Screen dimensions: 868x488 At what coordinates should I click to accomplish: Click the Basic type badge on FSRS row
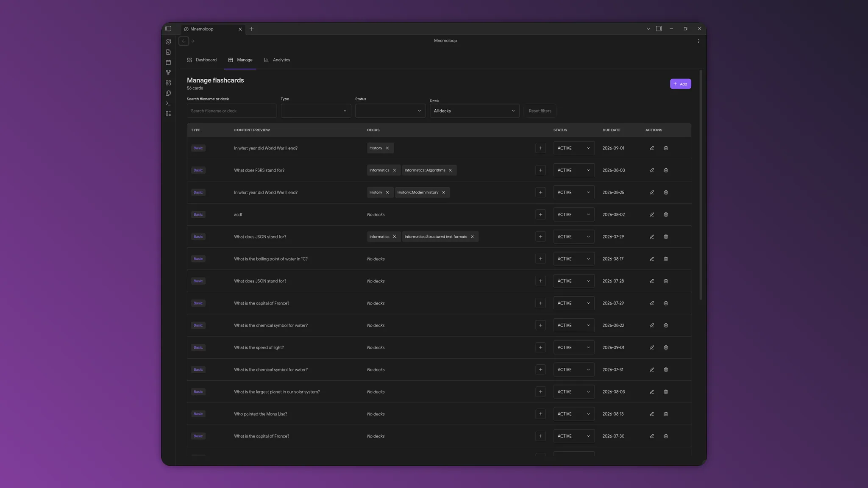tap(198, 170)
